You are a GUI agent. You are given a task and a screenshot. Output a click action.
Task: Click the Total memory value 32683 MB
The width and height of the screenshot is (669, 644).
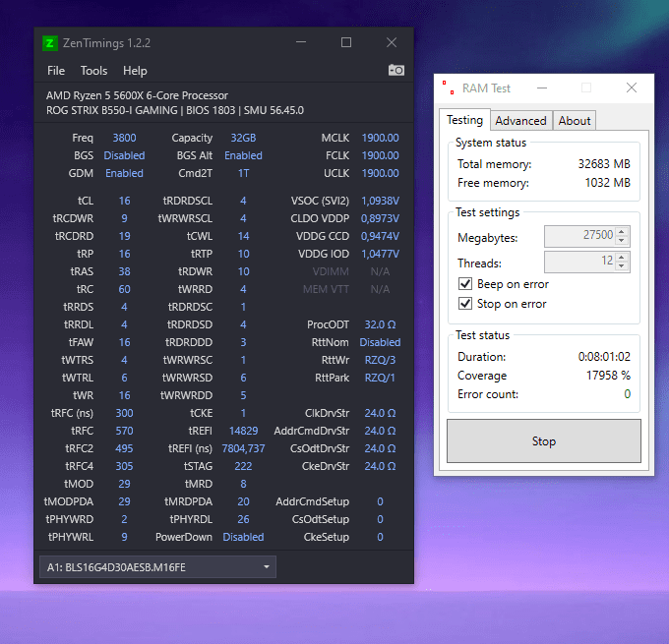(604, 164)
